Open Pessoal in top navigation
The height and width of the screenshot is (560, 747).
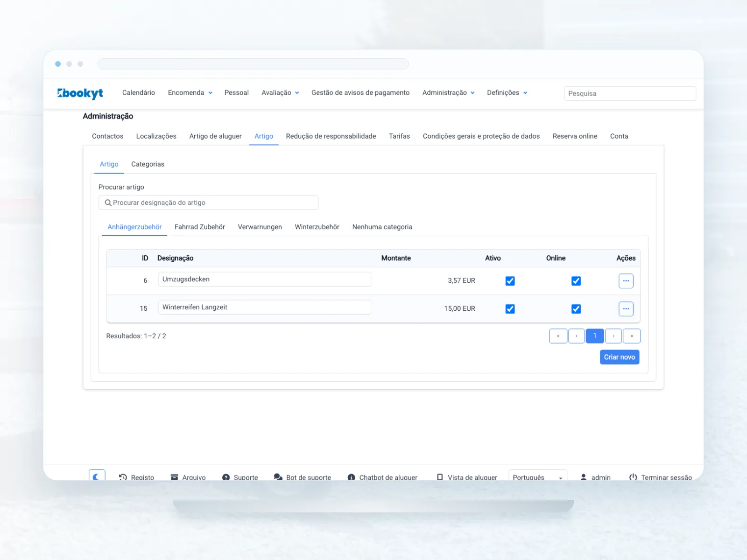(237, 93)
